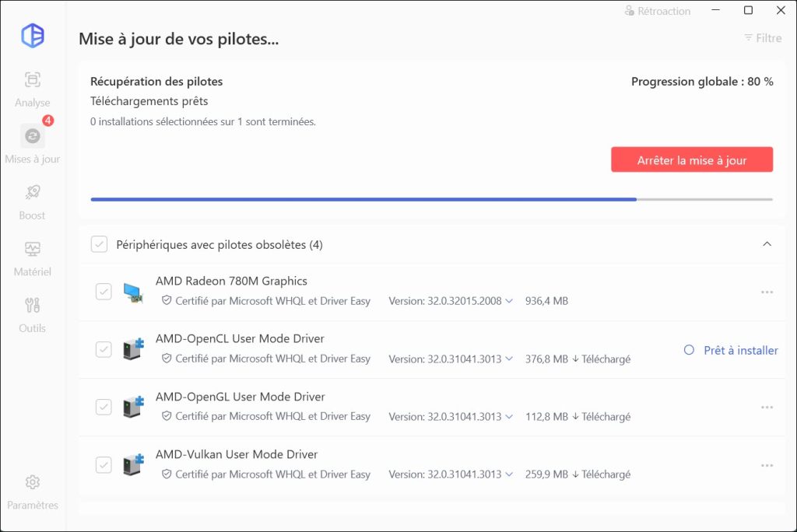
Task: Click the certified shield icon for AMD Radeon 780M
Action: click(x=167, y=300)
